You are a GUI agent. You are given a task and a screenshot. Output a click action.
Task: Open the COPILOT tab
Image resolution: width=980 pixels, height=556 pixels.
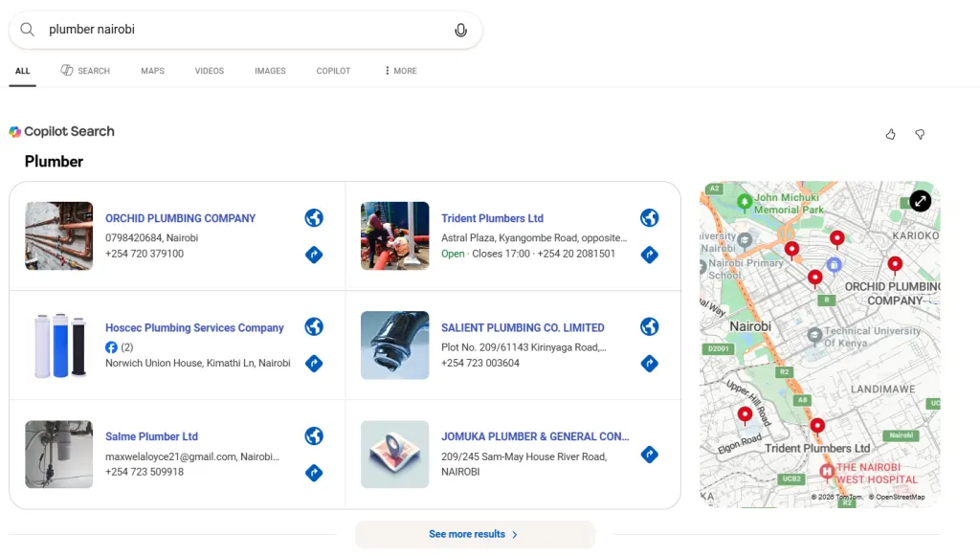(x=333, y=71)
